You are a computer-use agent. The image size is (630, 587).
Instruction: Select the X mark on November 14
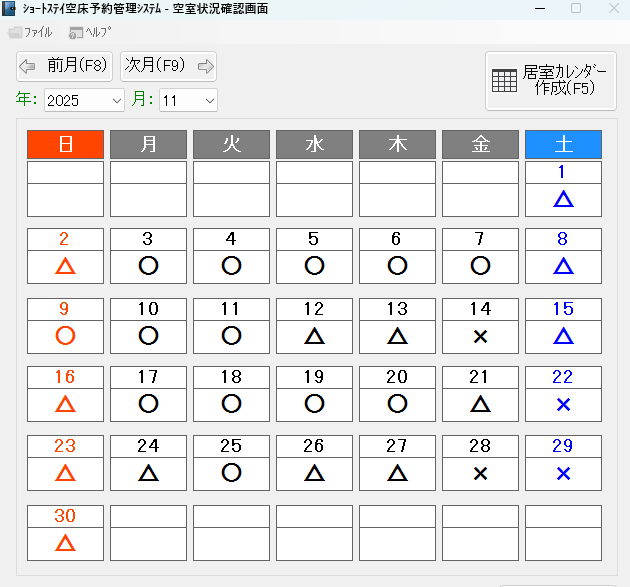pyautogui.click(x=480, y=336)
